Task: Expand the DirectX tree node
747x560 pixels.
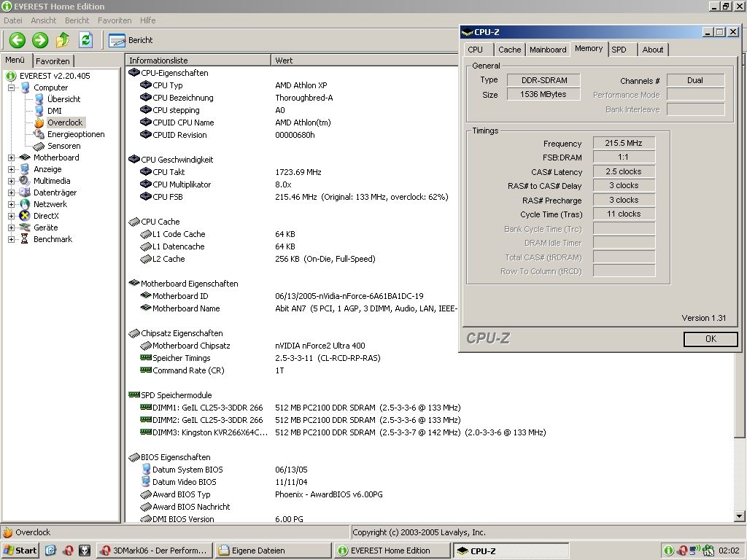Action: [11, 216]
